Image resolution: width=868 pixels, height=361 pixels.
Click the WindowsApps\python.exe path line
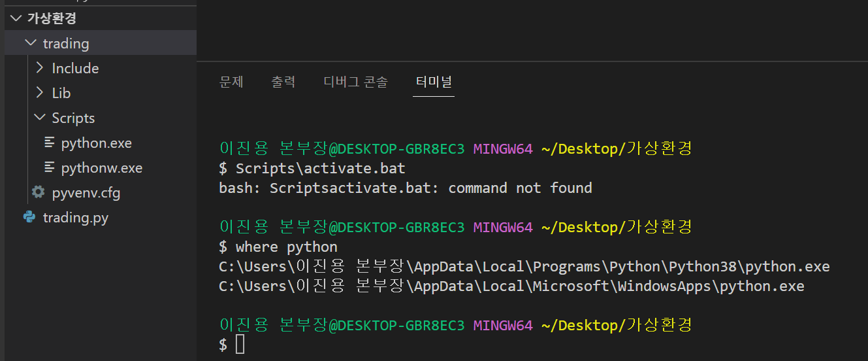[511, 286]
